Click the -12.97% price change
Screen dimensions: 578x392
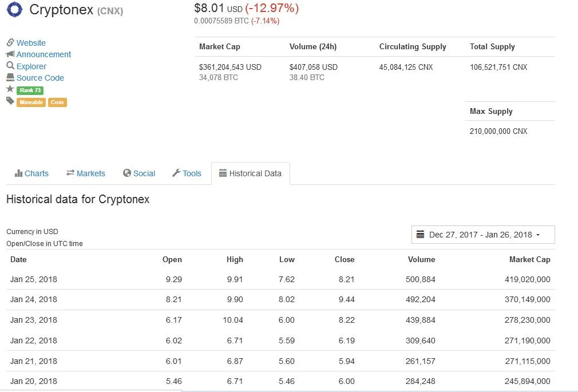click(x=272, y=8)
